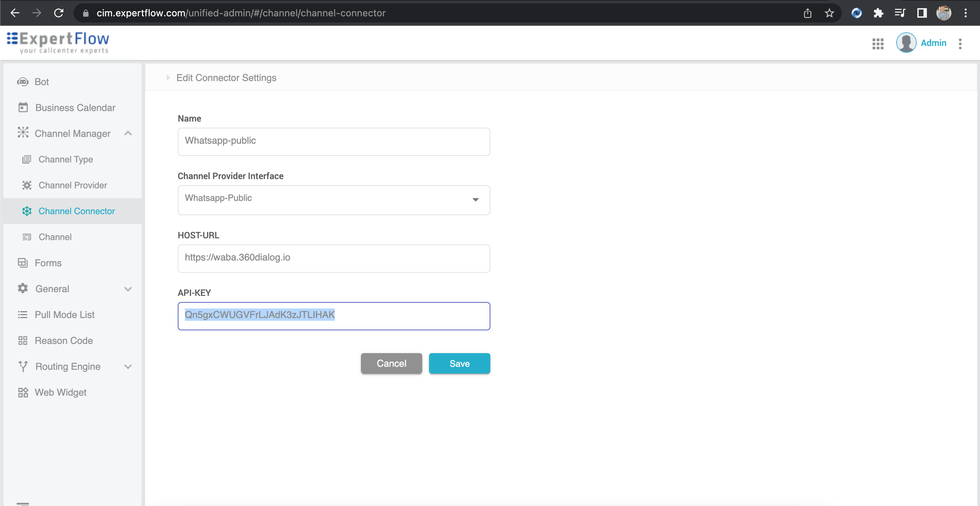Click the Business Calendar icon
The width and height of the screenshot is (980, 506).
click(x=23, y=108)
